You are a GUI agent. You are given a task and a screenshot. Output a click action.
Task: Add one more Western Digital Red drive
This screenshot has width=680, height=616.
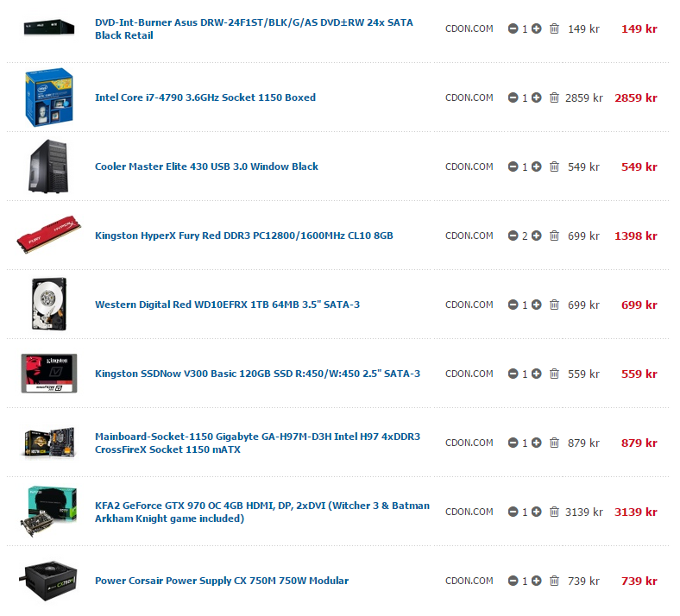click(x=537, y=305)
